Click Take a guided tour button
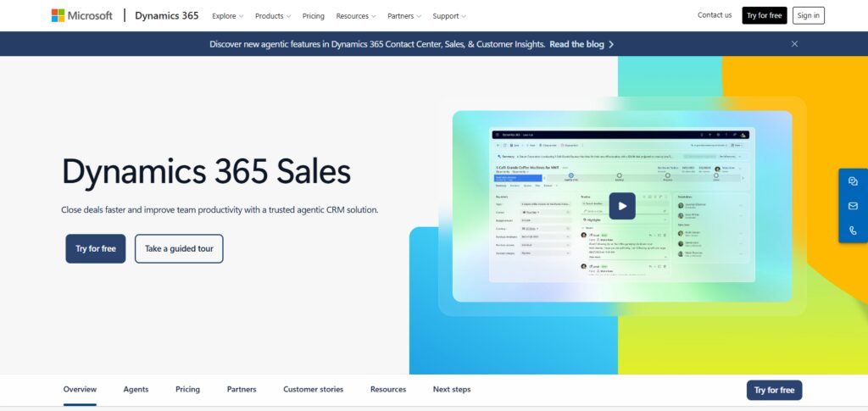868x411 pixels. [179, 248]
